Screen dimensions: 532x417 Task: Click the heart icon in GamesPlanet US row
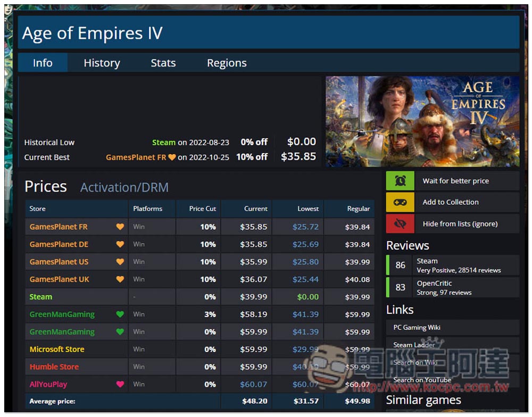(120, 262)
